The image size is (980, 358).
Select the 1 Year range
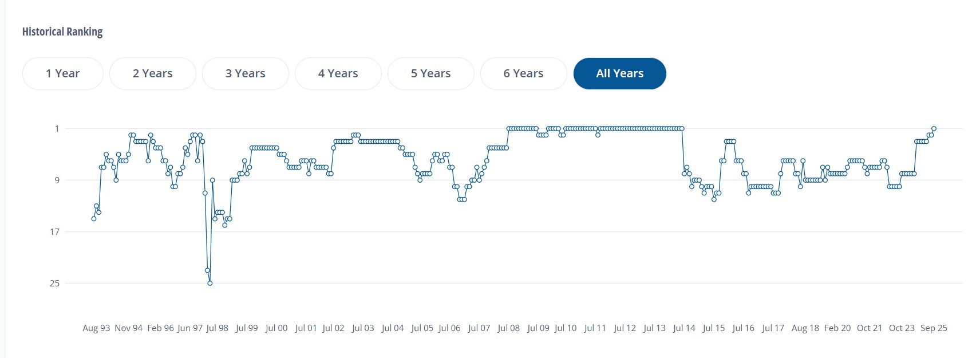pos(63,73)
